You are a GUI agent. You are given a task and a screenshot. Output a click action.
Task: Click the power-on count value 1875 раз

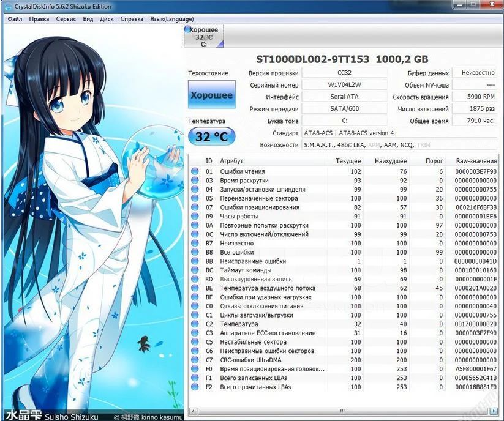[475, 108]
